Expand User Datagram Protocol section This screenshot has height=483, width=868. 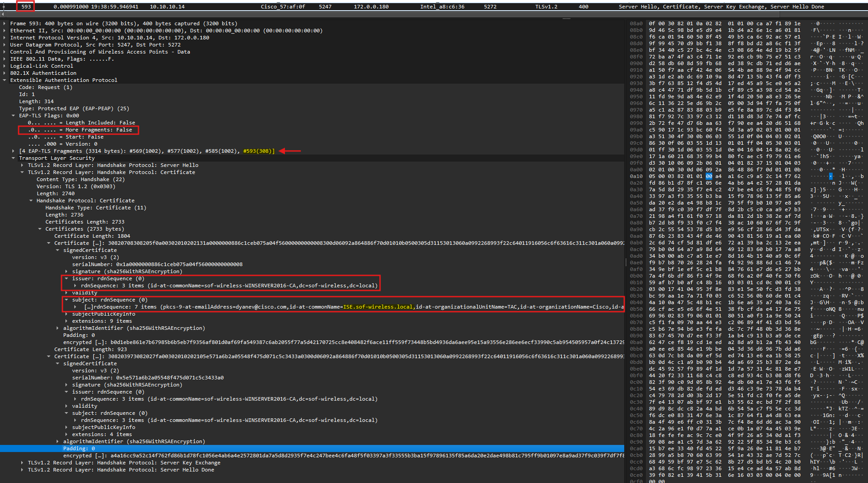pyautogui.click(x=4, y=45)
